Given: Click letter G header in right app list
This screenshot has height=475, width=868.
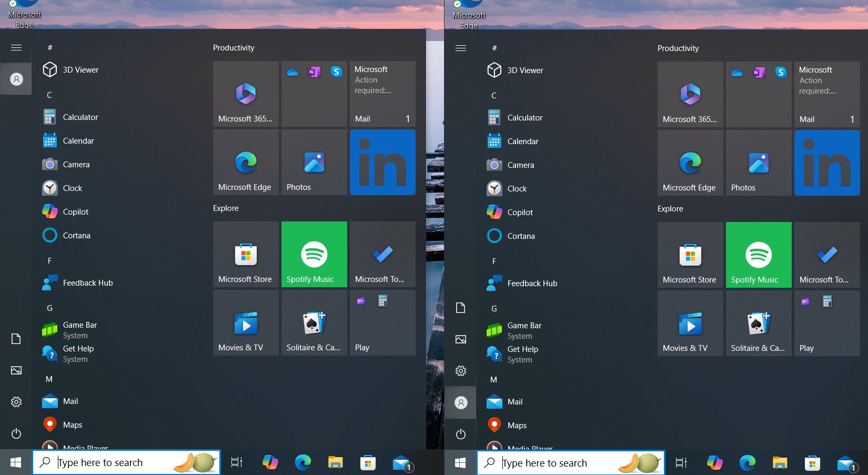Looking at the screenshot, I should tap(494, 309).
